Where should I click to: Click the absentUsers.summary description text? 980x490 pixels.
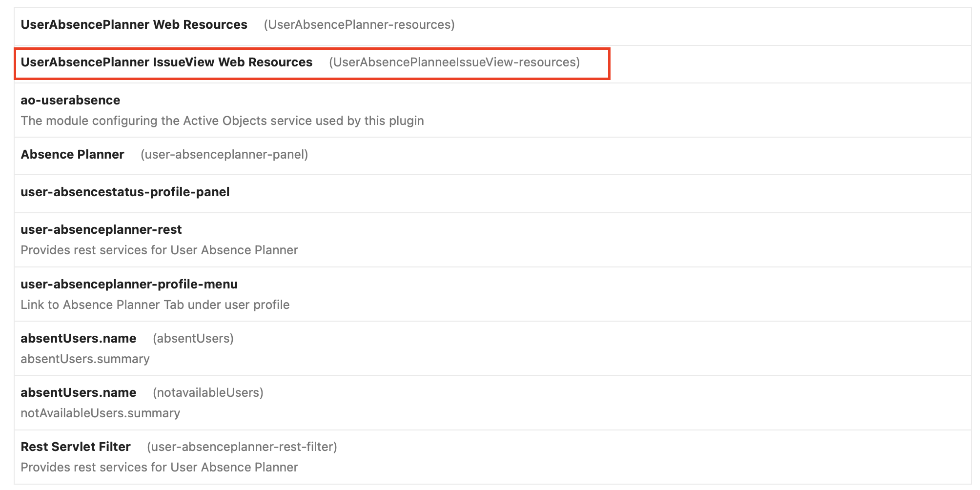pyautogui.click(x=85, y=359)
